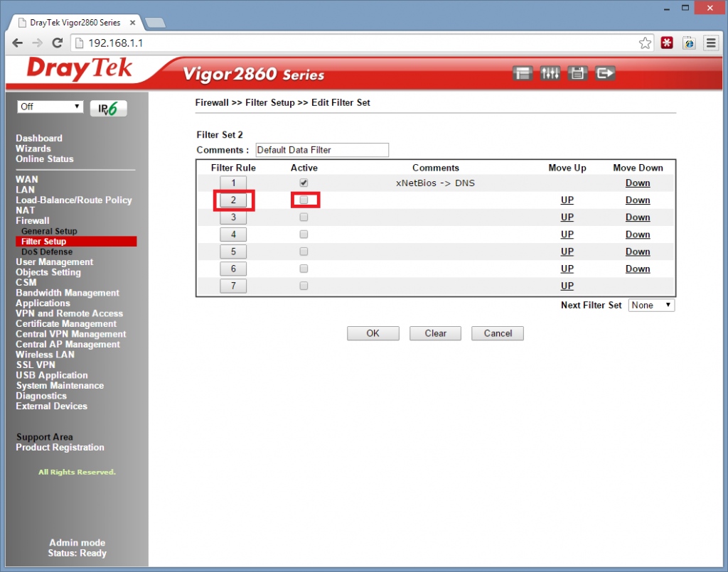Open USB Application menu
This screenshot has width=728, height=572.
pos(52,375)
